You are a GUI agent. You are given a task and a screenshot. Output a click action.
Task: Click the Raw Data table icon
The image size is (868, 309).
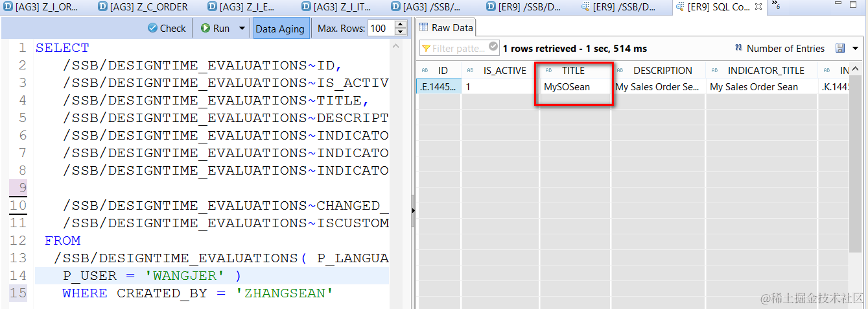pyautogui.click(x=424, y=27)
